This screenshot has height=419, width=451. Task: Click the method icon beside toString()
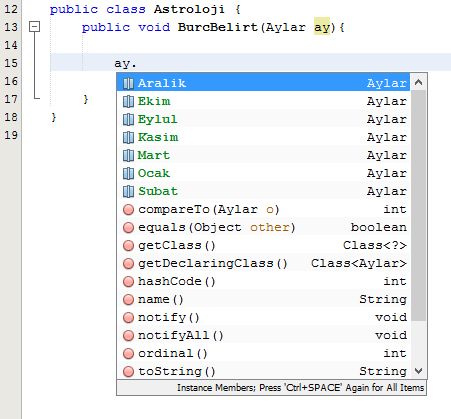click(x=128, y=371)
